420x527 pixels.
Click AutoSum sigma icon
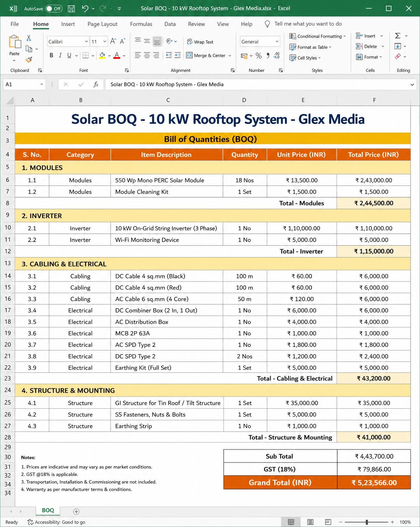(398, 36)
